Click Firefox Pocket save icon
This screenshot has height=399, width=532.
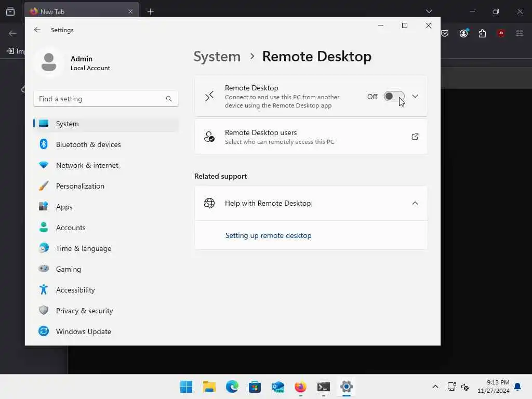tap(445, 33)
